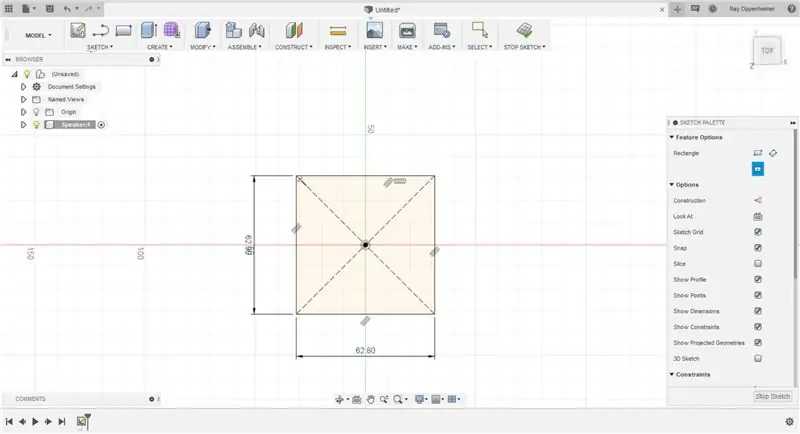Screen dimensions: 800x434
Task: Click the Look At icon in bottom navigation bar
Action: pyautogui.click(x=357, y=399)
